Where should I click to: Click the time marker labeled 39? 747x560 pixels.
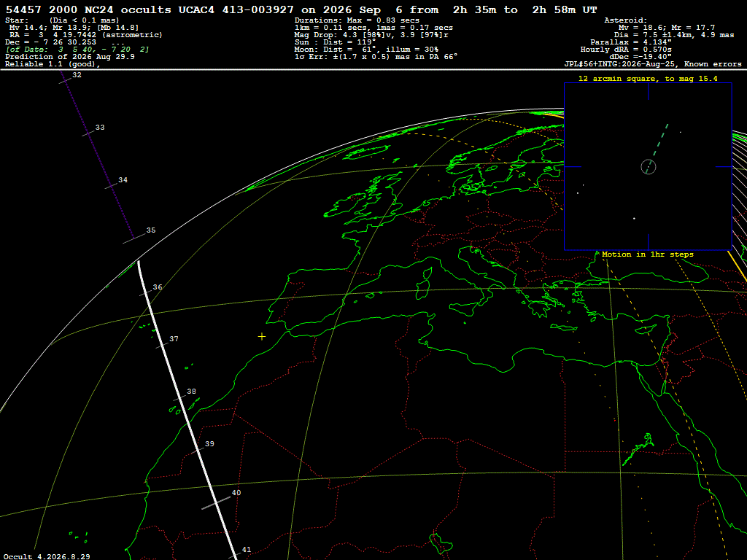click(209, 444)
